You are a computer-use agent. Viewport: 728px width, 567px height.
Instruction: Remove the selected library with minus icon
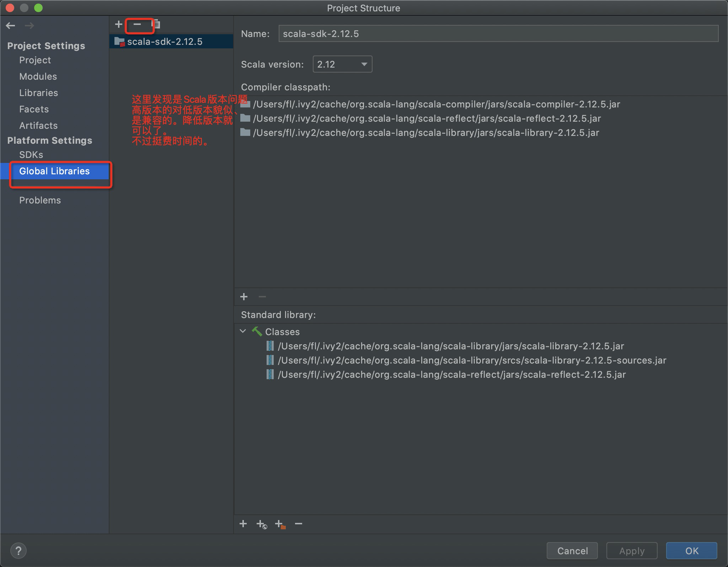[137, 24]
